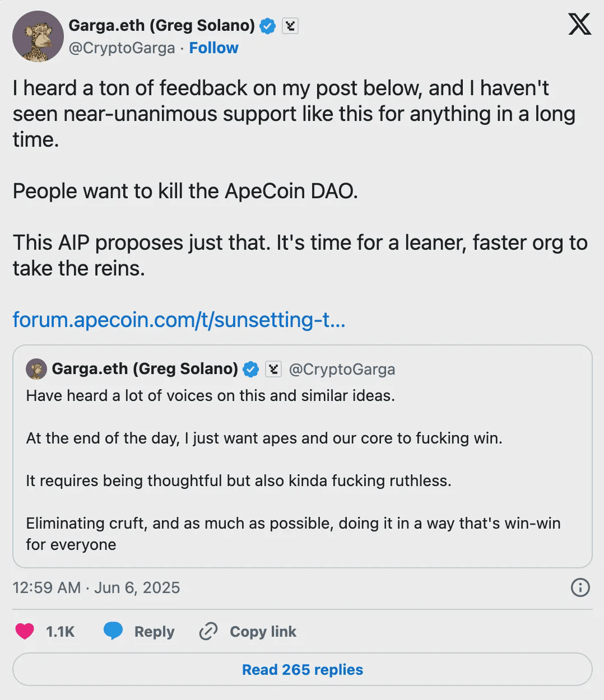Image resolution: width=604 pixels, height=700 pixels.
Task: Open the tweet info icon
Action: 580,587
